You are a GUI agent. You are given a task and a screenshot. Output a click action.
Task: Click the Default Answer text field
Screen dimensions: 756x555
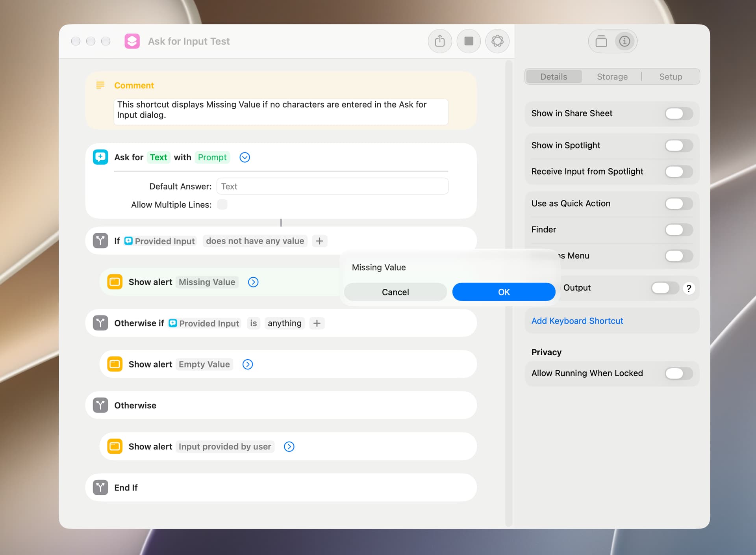click(x=332, y=186)
